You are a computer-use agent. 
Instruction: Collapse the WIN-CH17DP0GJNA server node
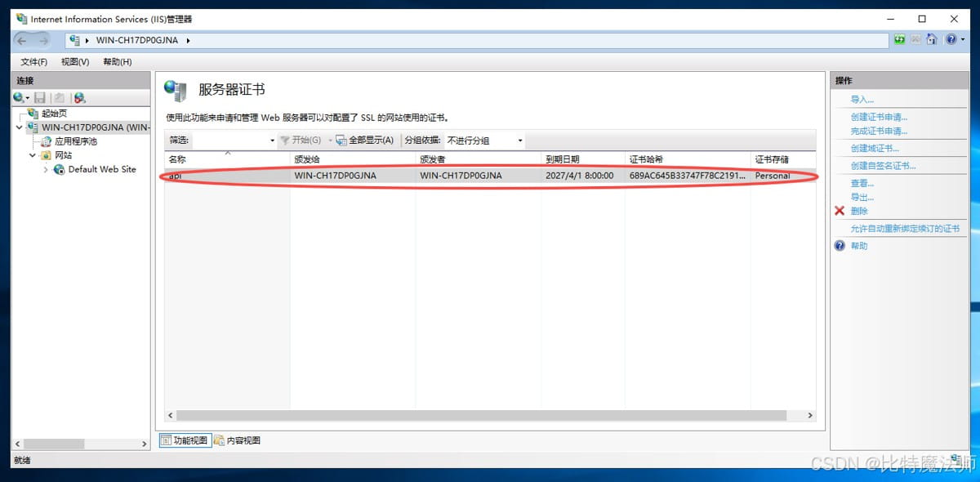click(x=19, y=127)
